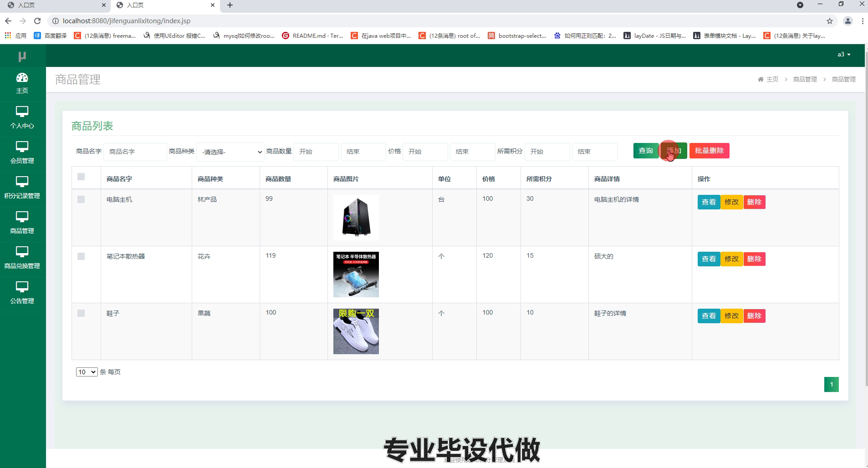Click the browser forward arrow
The height and width of the screenshot is (468, 868).
(x=23, y=21)
